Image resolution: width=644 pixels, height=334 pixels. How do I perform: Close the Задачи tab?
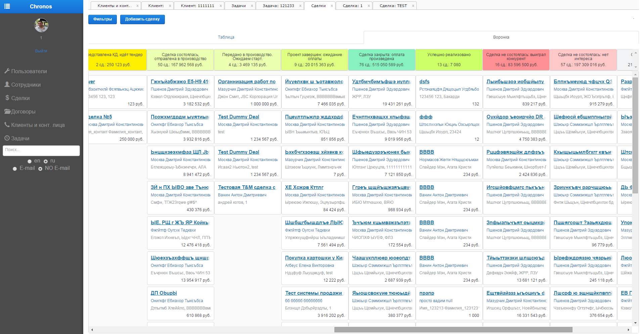pyautogui.click(x=252, y=6)
